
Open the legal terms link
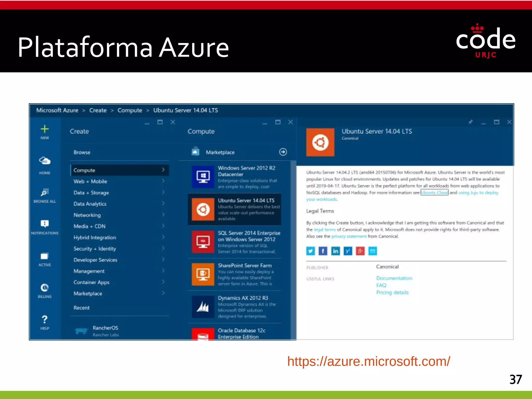click(x=325, y=230)
